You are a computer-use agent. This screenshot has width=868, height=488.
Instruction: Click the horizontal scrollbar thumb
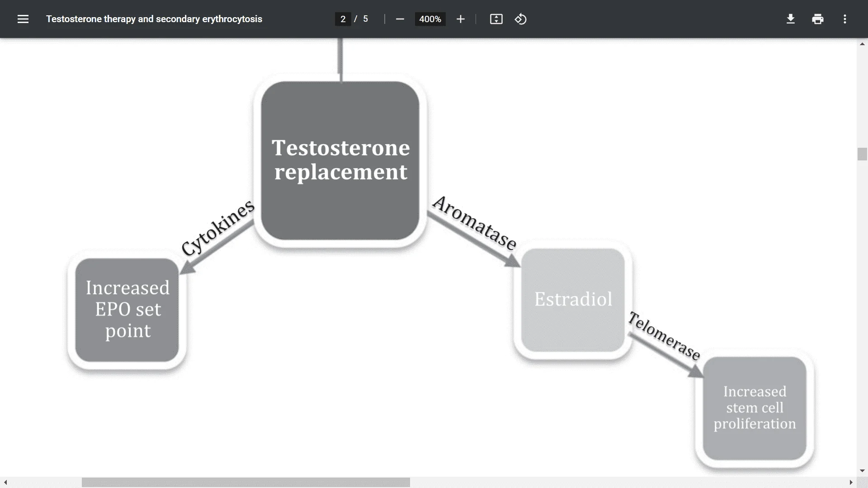pyautogui.click(x=246, y=482)
